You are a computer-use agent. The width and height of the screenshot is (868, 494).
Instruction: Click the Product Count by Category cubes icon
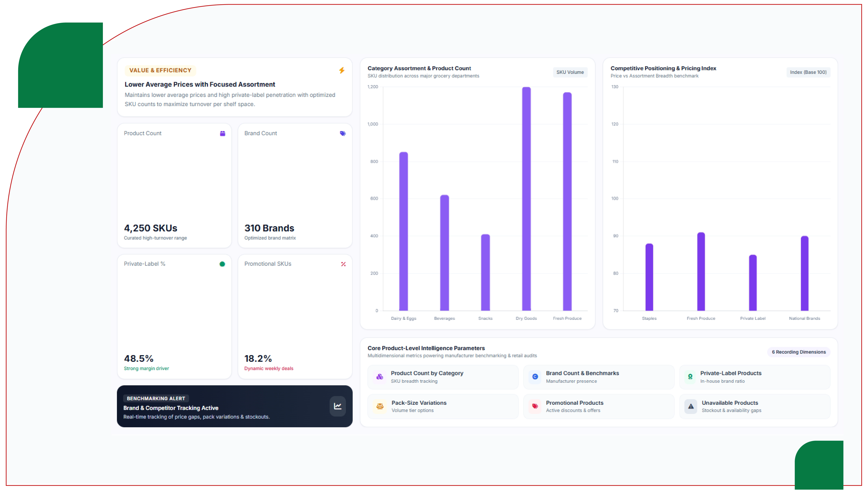380,377
